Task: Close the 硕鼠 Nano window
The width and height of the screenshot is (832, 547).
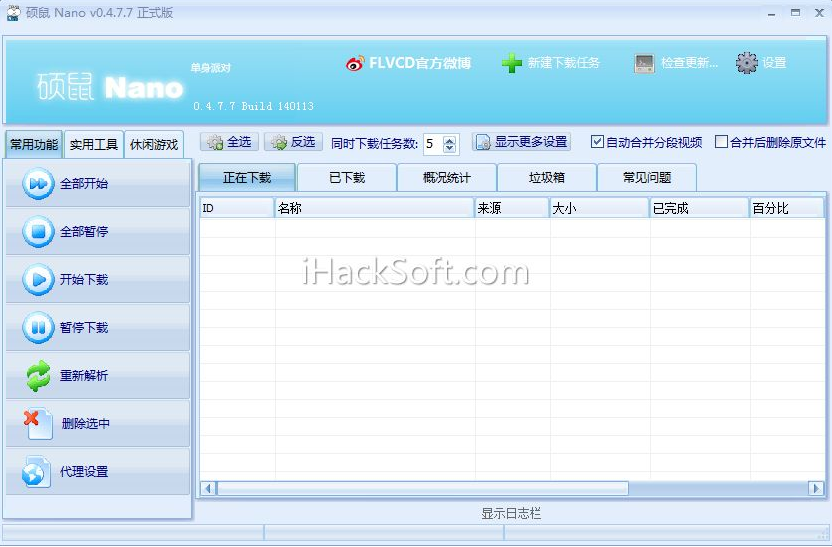Action: coord(819,13)
